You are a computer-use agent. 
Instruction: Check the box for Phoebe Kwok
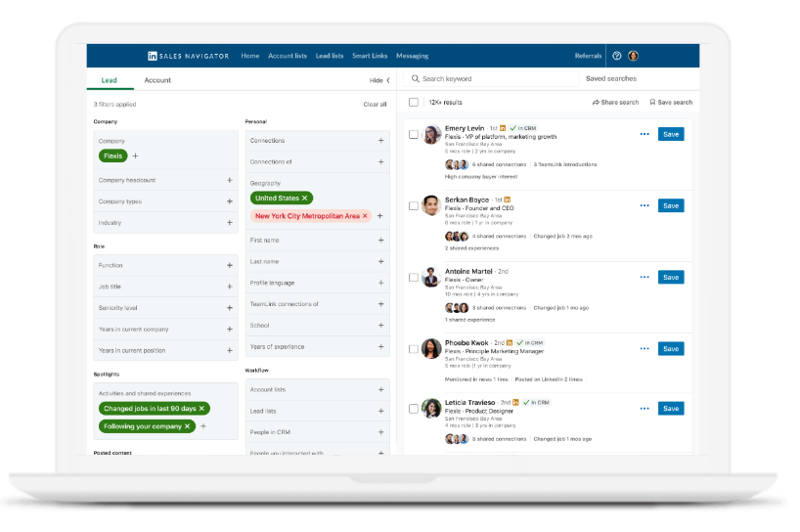414,349
